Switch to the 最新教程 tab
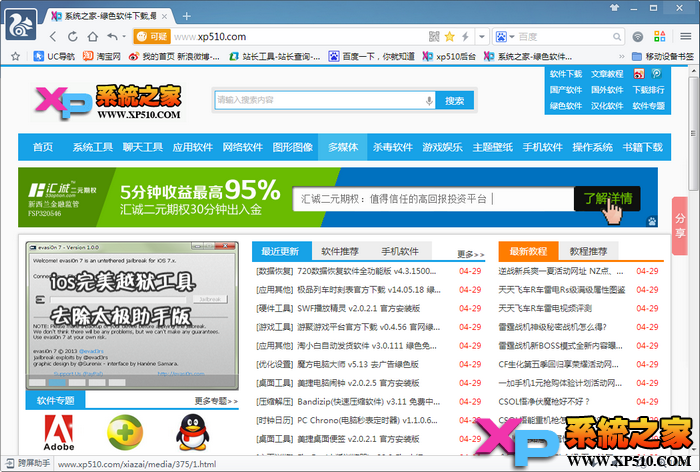 click(x=528, y=251)
